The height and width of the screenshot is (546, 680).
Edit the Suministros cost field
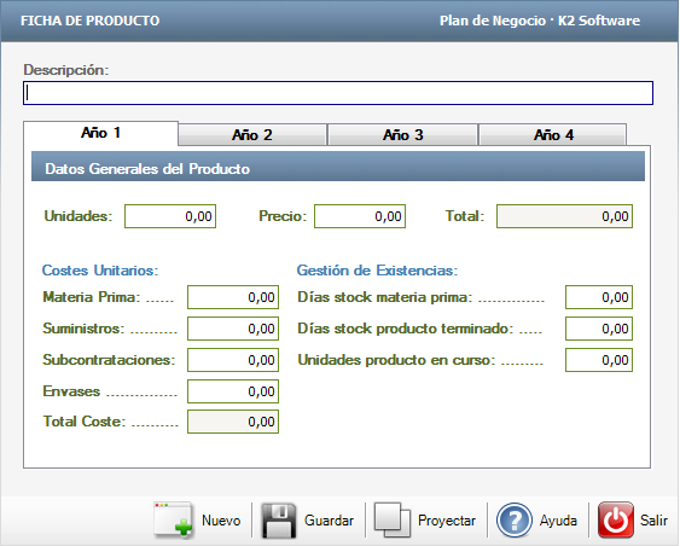tap(233, 328)
